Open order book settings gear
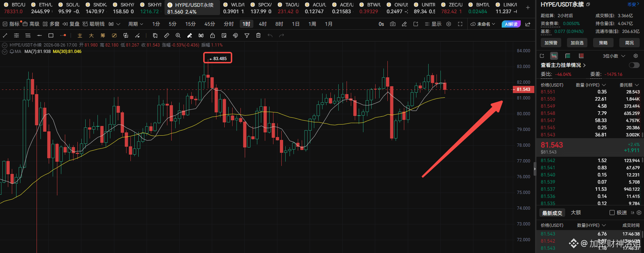 [636, 56]
